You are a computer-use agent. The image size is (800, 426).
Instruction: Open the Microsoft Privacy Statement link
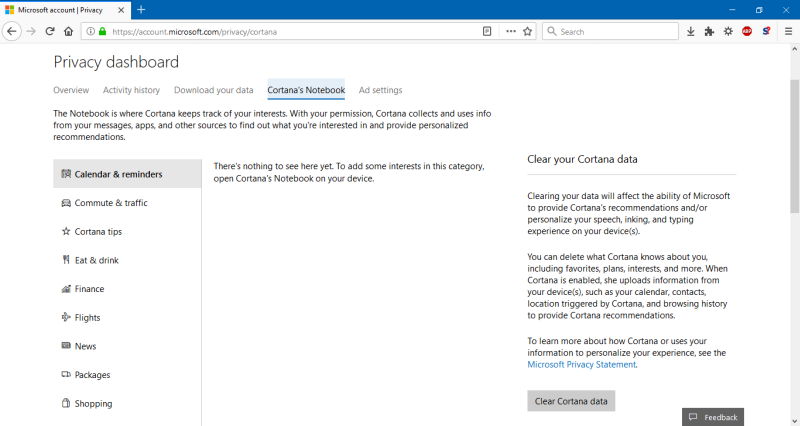pyautogui.click(x=581, y=365)
